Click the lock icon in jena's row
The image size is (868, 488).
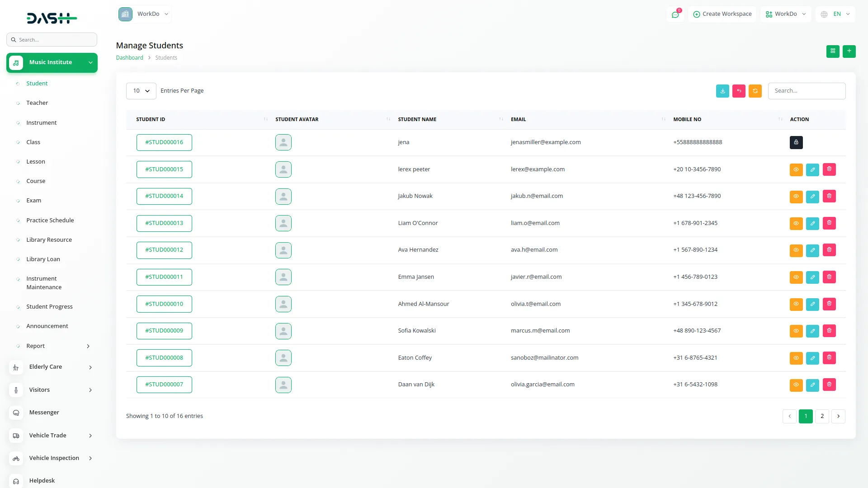pyautogui.click(x=796, y=142)
